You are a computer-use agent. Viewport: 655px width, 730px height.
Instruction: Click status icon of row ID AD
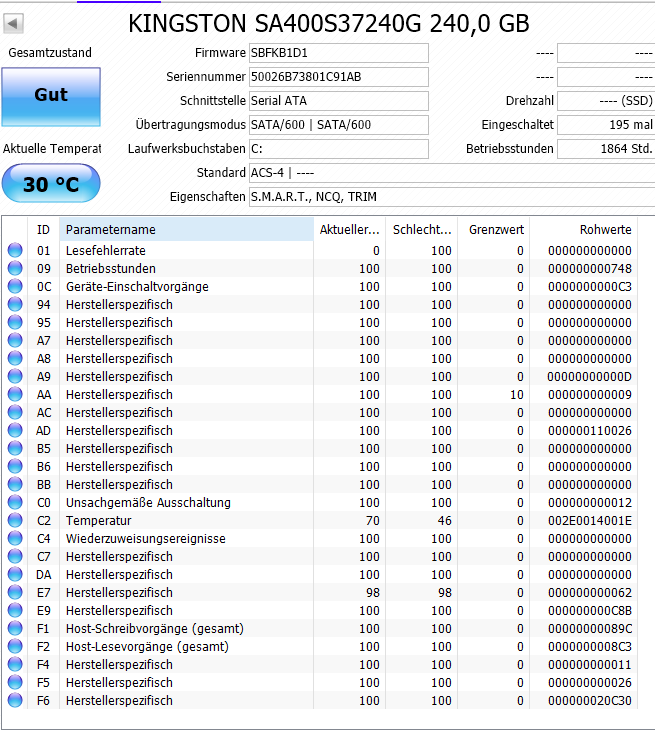pos(15,430)
